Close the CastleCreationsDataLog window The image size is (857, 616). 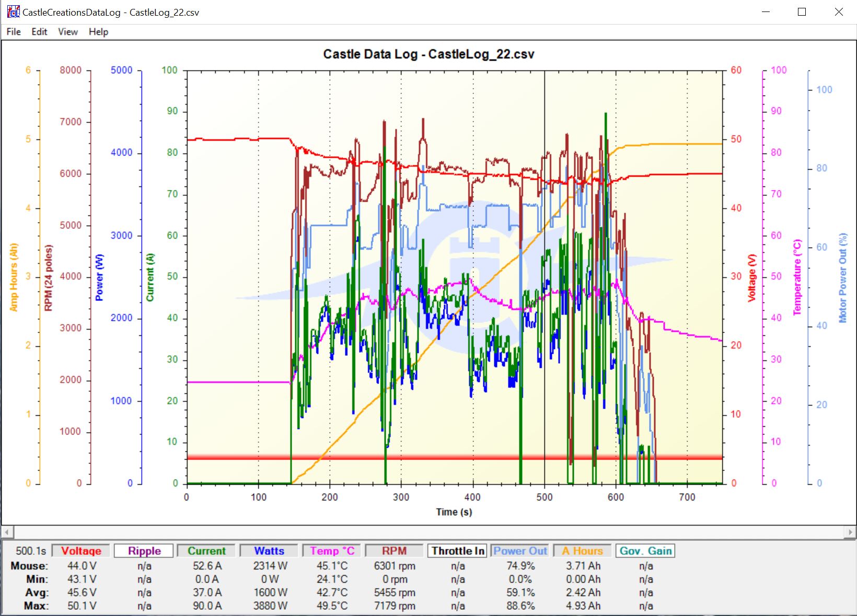839,12
